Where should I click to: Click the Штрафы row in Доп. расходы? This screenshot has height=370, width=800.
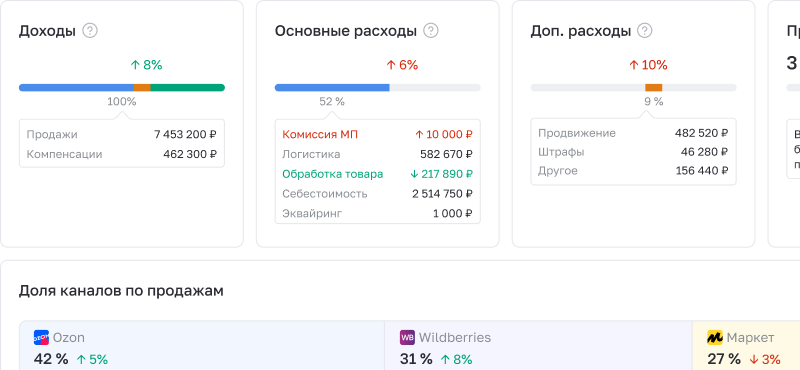click(x=633, y=152)
